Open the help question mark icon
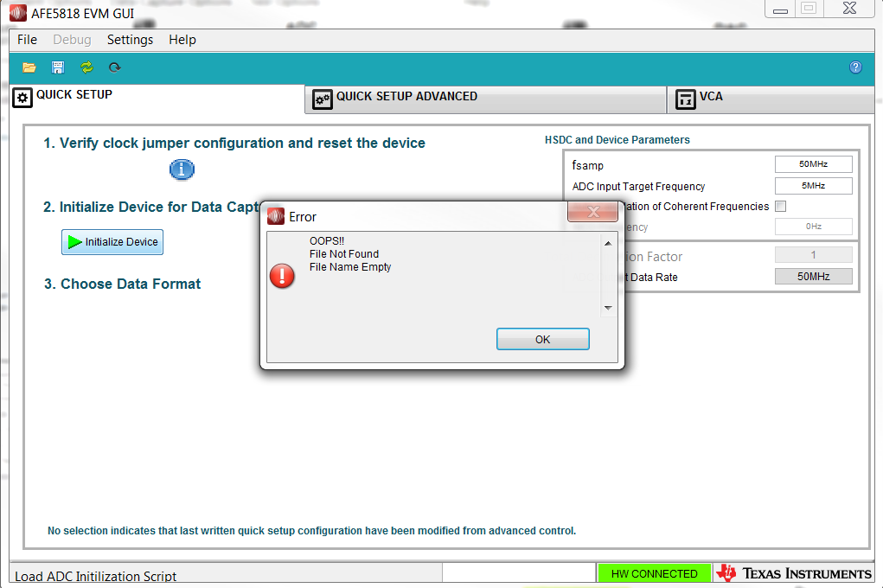 coord(855,67)
